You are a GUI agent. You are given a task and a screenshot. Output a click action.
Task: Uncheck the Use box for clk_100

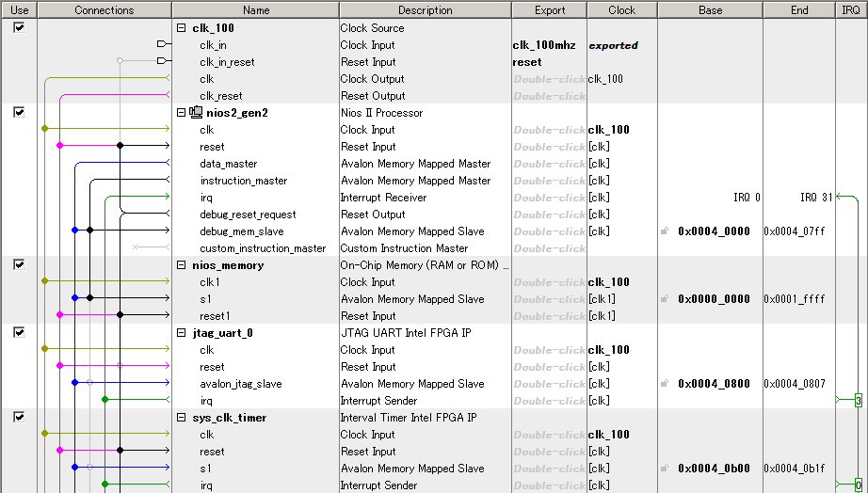point(19,27)
